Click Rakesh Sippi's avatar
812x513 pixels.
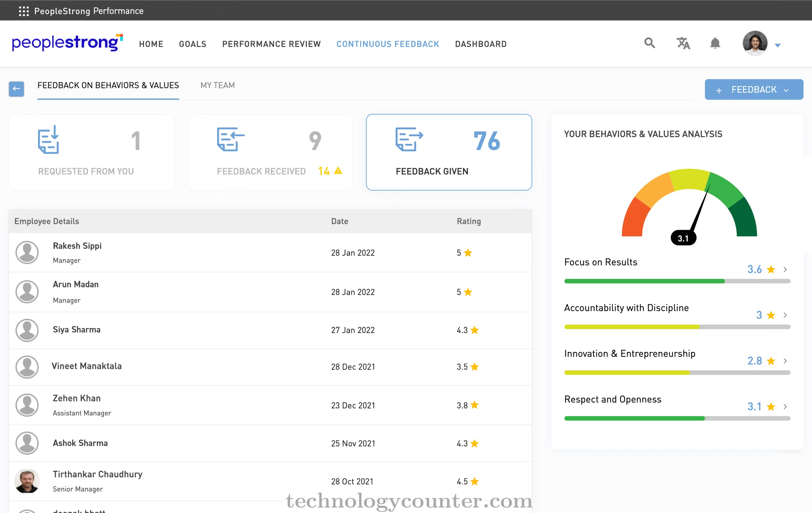(x=27, y=252)
